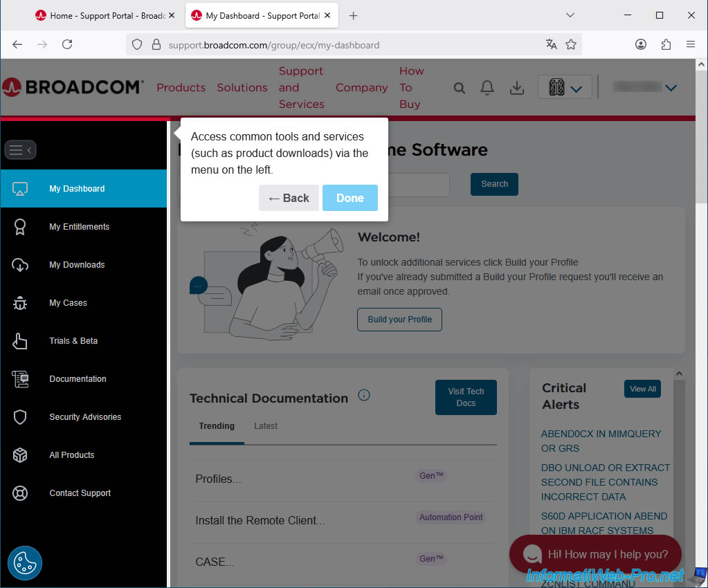Open My Cases bug icon
708x588 pixels.
[x=20, y=303]
